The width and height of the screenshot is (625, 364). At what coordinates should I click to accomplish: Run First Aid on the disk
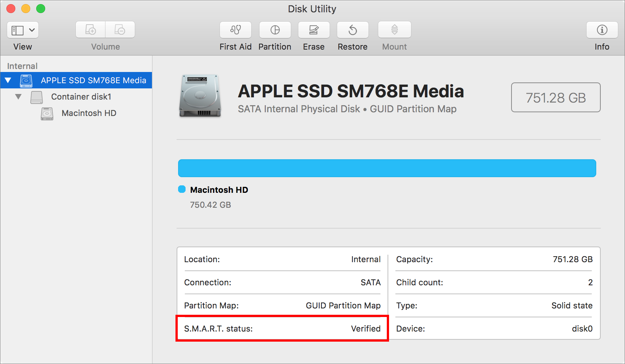point(236,30)
